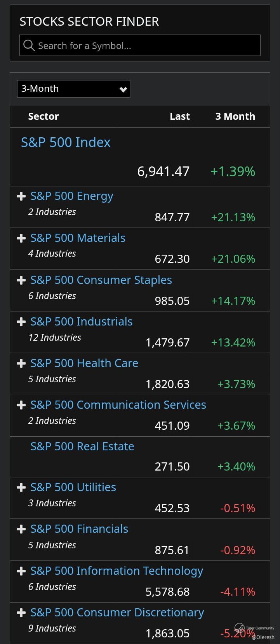This screenshot has width=280, height=644.
Task: Expand Utilities sector plus icon
Action: coord(21,487)
